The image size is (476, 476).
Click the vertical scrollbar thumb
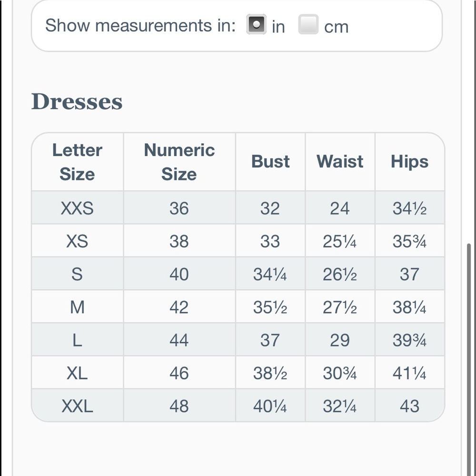(469, 359)
